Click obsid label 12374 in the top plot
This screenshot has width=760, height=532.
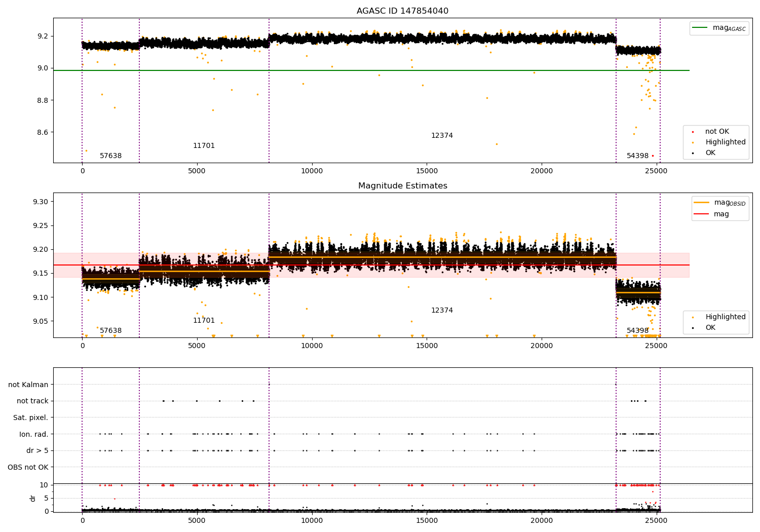pyautogui.click(x=442, y=136)
